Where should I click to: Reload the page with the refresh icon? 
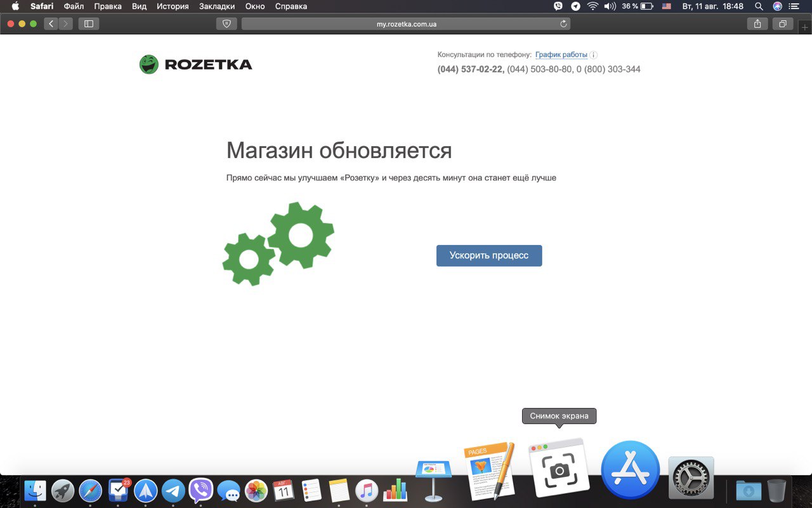563,24
